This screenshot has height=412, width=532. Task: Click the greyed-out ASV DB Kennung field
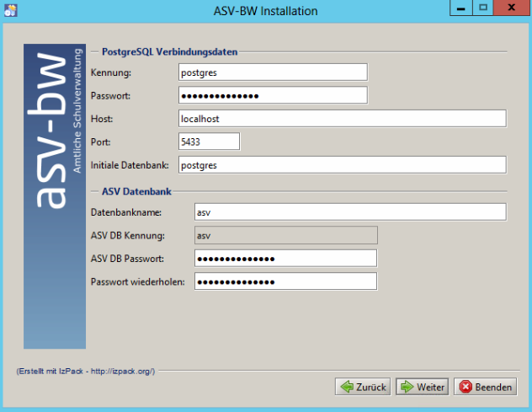[285, 235]
